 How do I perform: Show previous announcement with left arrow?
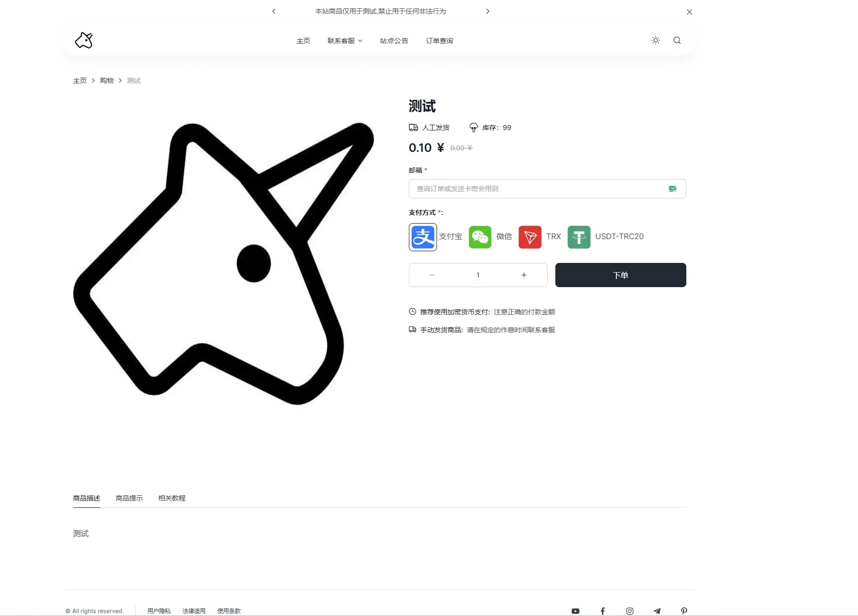pyautogui.click(x=274, y=11)
